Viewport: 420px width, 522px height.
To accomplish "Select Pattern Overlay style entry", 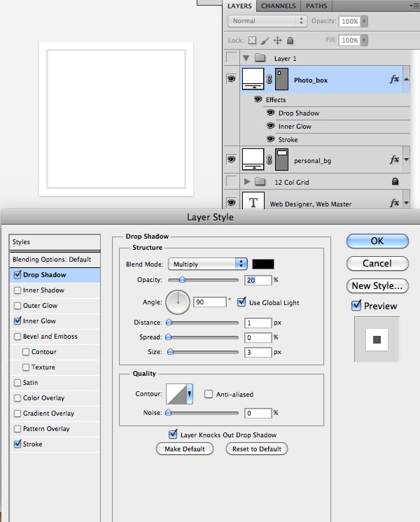I will (55, 429).
